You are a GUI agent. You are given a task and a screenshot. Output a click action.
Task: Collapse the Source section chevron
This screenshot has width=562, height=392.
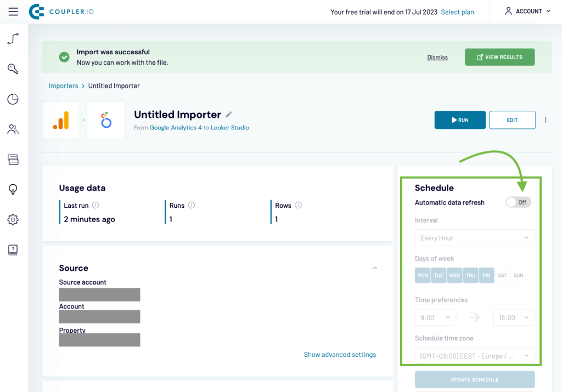(x=375, y=268)
